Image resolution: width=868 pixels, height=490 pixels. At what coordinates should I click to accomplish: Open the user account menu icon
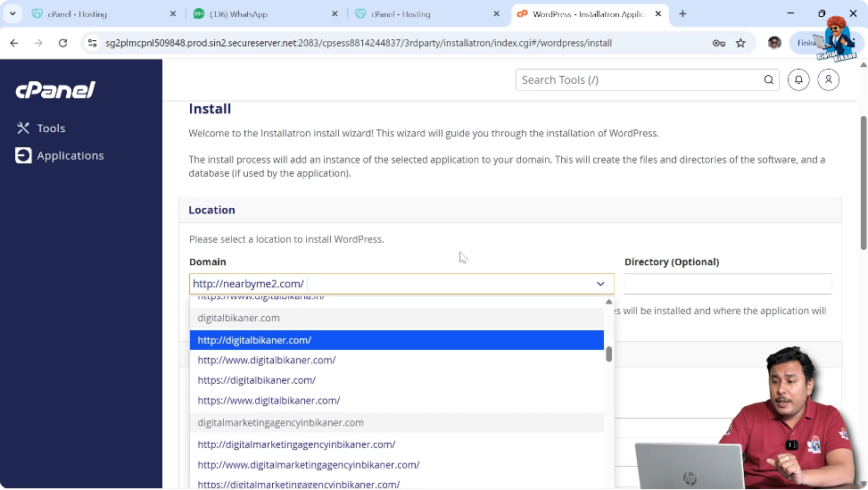pyautogui.click(x=828, y=80)
